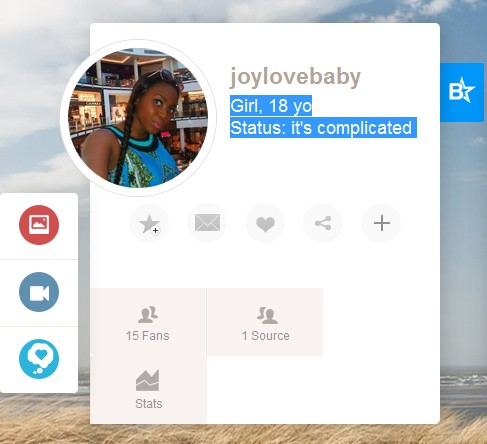
Task: View the 15 Fans tile
Action: [x=148, y=322]
